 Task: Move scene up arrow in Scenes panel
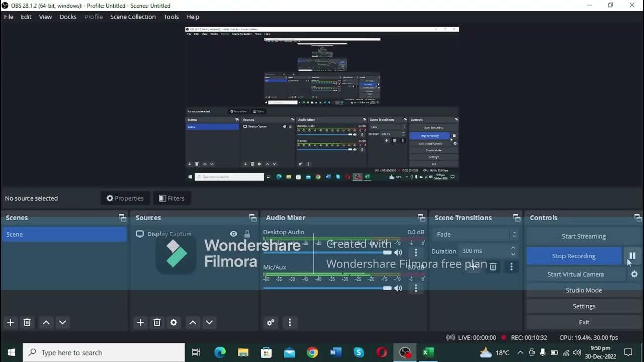(x=46, y=322)
